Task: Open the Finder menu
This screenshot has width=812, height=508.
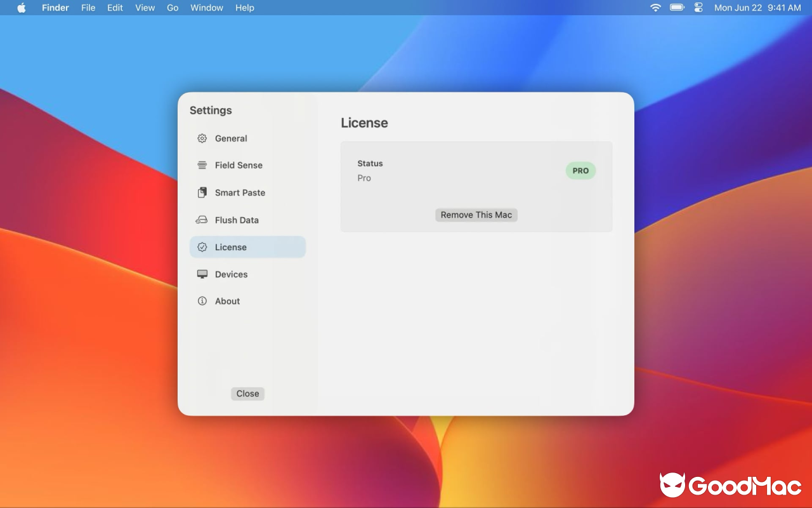Action: pyautogui.click(x=55, y=8)
